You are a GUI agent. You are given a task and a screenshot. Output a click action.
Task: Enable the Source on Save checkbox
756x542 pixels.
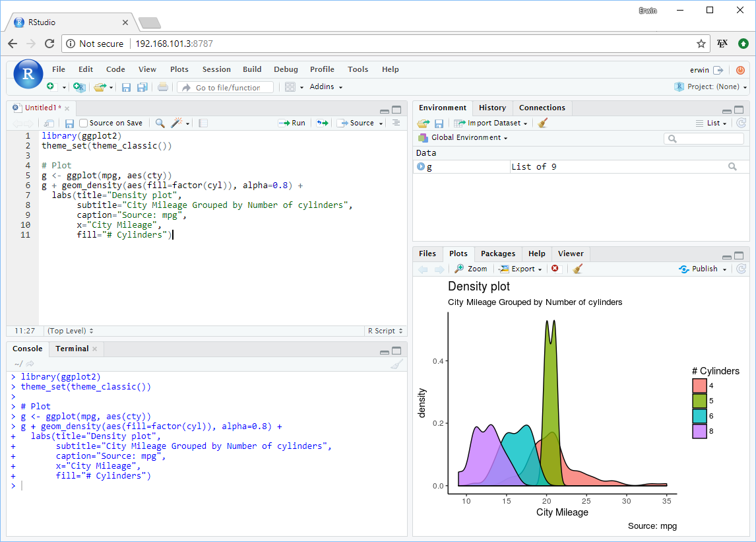click(x=84, y=123)
